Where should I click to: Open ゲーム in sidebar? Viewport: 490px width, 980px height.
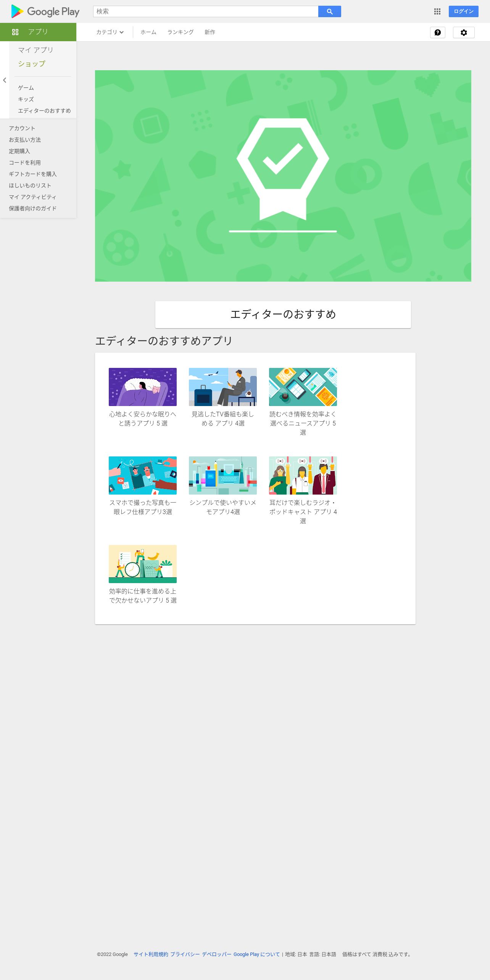26,88
